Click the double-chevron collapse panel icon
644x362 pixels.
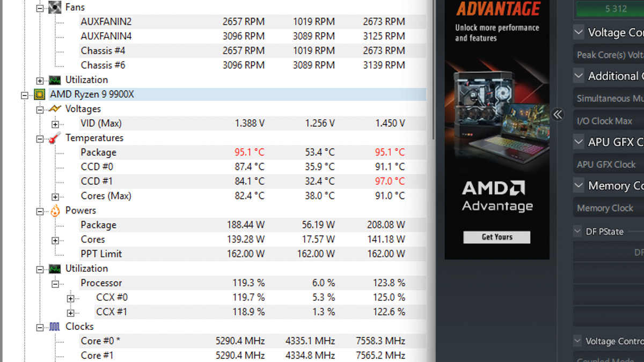click(558, 114)
